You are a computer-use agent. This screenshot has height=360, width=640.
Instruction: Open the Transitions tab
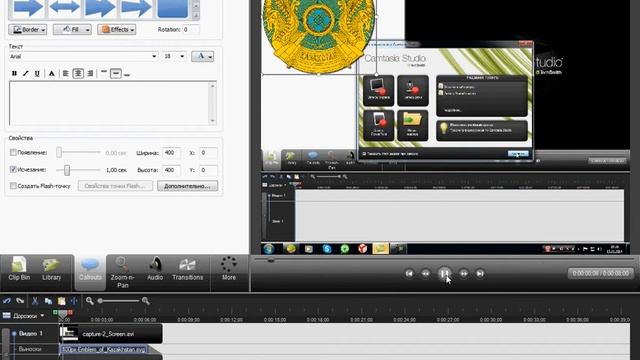pyautogui.click(x=187, y=269)
